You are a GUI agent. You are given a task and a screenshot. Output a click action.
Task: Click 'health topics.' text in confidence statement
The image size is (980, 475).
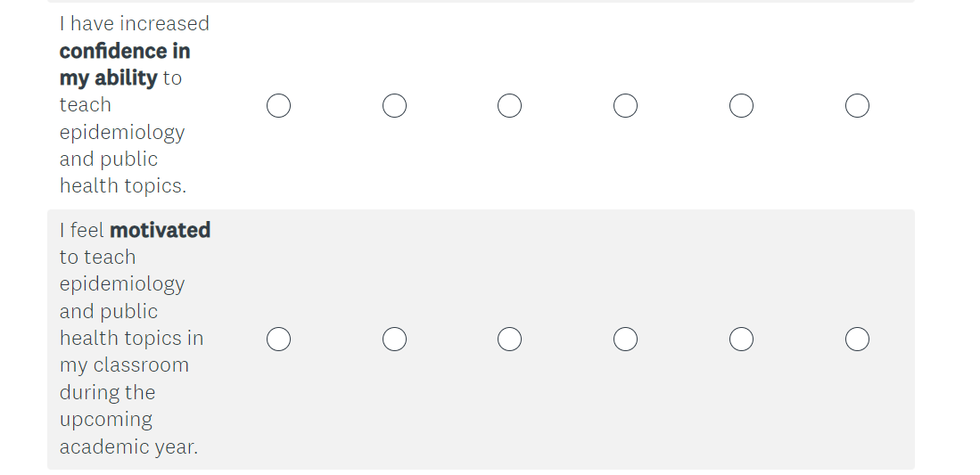pyautogui.click(x=122, y=186)
